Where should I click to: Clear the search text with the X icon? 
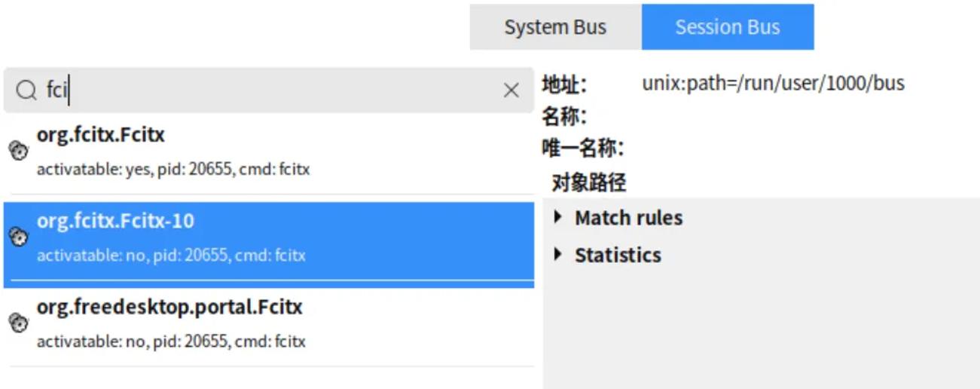tap(511, 90)
